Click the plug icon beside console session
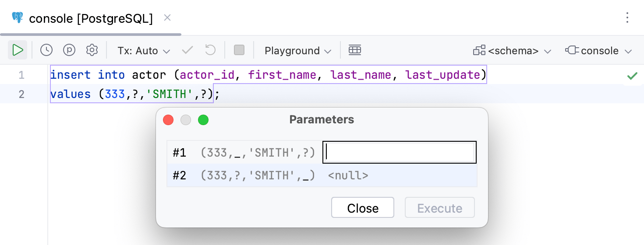This screenshot has width=644, height=245. point(572,50)
